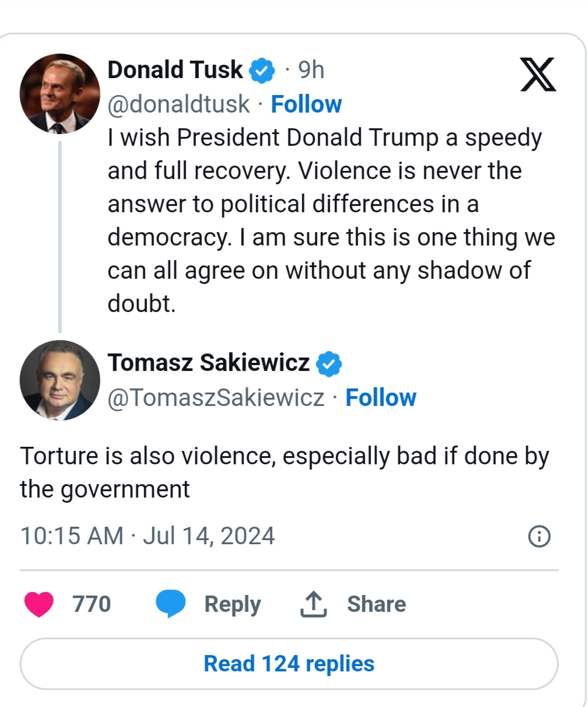Click the @donaldtusk handle
Image resolution: width=588 pixels, height=707 pixels.
coord(178,104)
